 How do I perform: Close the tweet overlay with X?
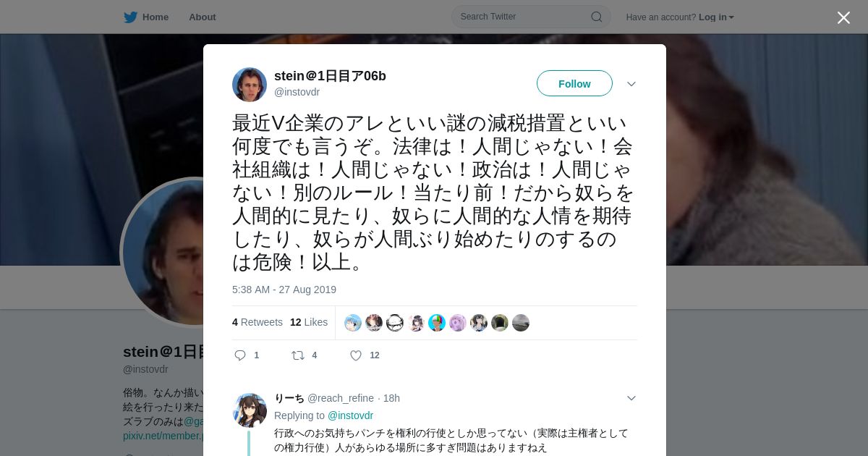click(843, 17)
